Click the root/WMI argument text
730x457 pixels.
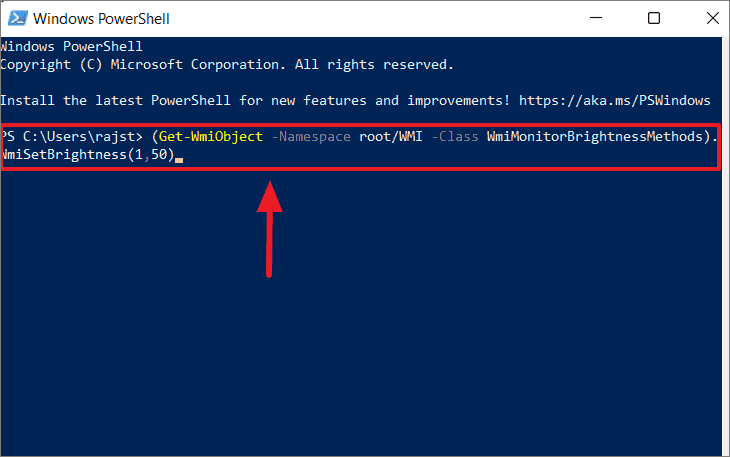click(391, 136)
